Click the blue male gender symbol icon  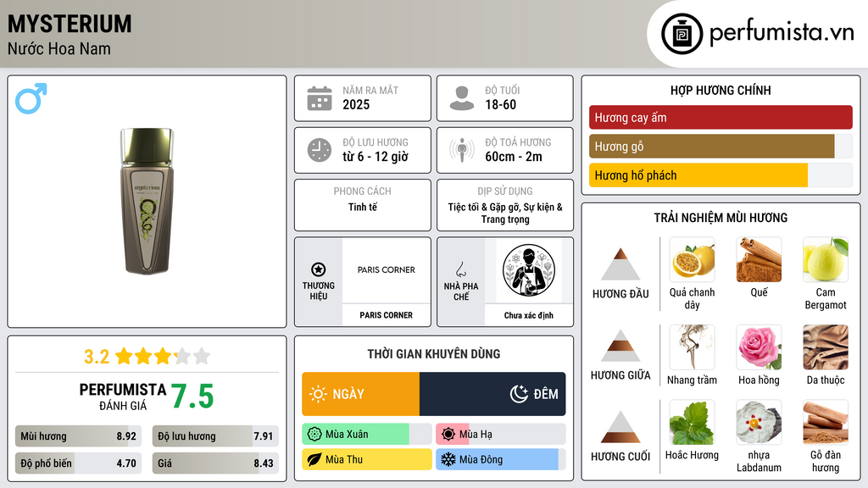tap(31, 98)
